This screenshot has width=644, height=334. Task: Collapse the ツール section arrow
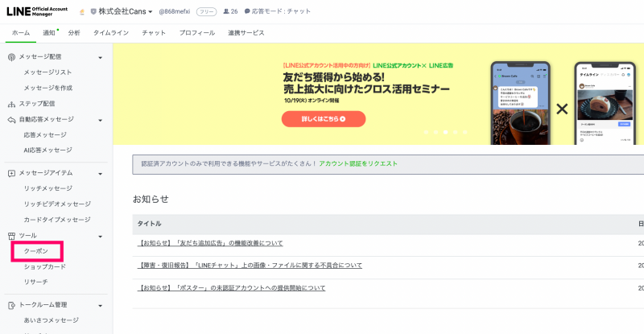tap(100, 236)
